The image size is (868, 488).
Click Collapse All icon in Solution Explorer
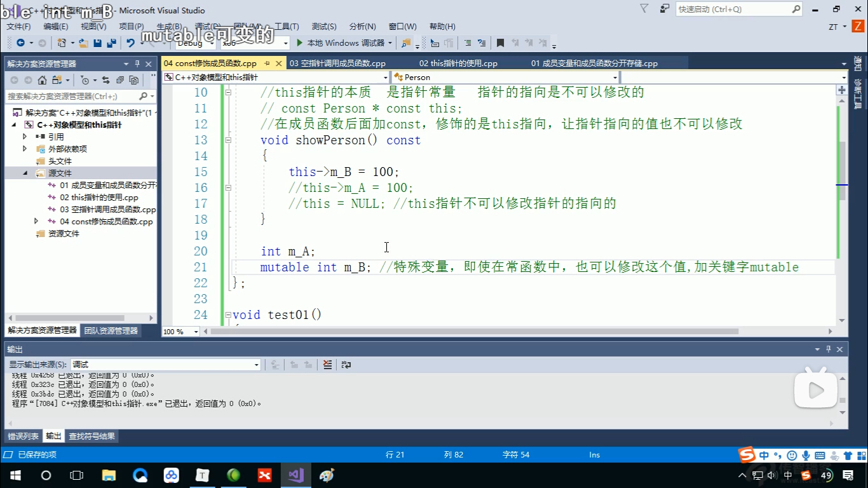click(119, 80)
